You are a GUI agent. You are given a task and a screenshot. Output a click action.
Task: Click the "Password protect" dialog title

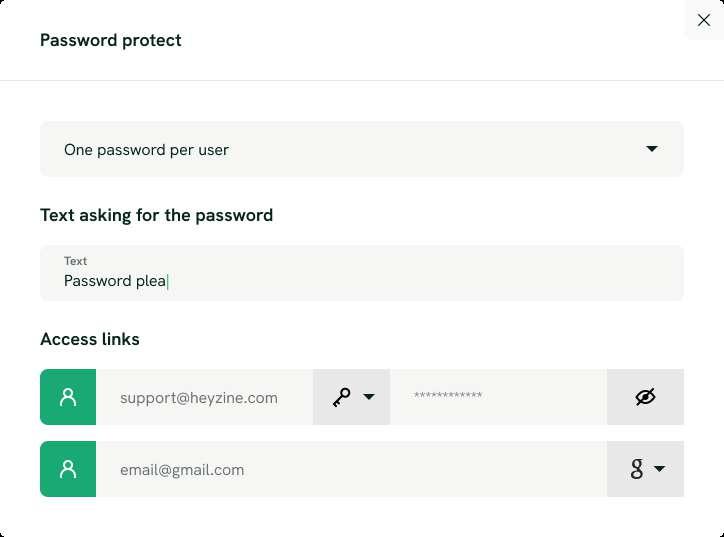(x=111, y=40)
